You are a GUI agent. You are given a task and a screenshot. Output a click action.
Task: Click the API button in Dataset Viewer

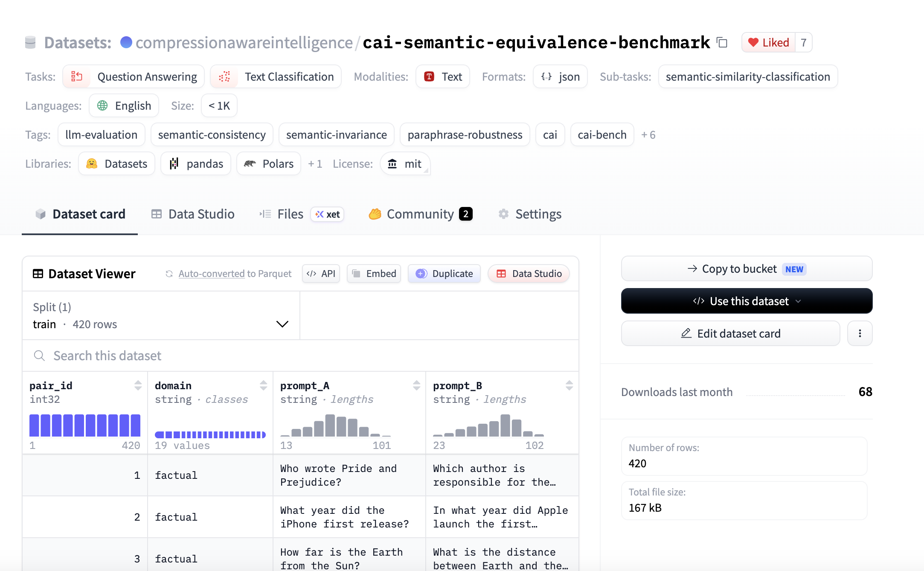pos(321,274)
